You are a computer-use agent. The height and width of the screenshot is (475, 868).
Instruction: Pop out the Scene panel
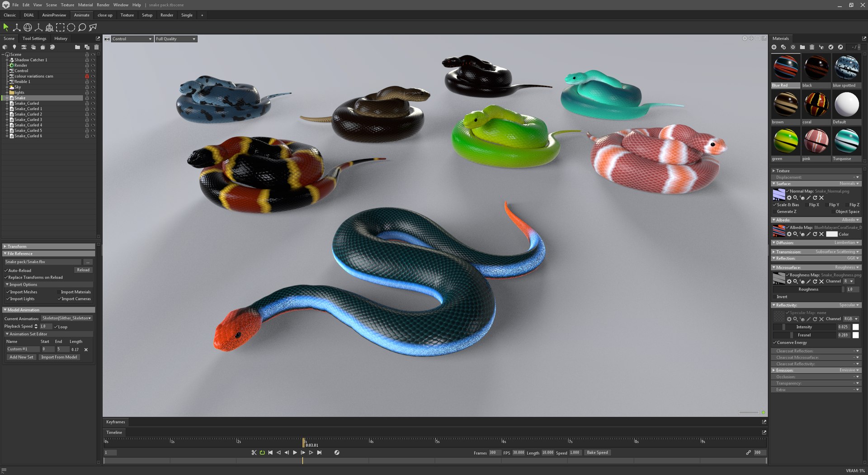(98, 38)
